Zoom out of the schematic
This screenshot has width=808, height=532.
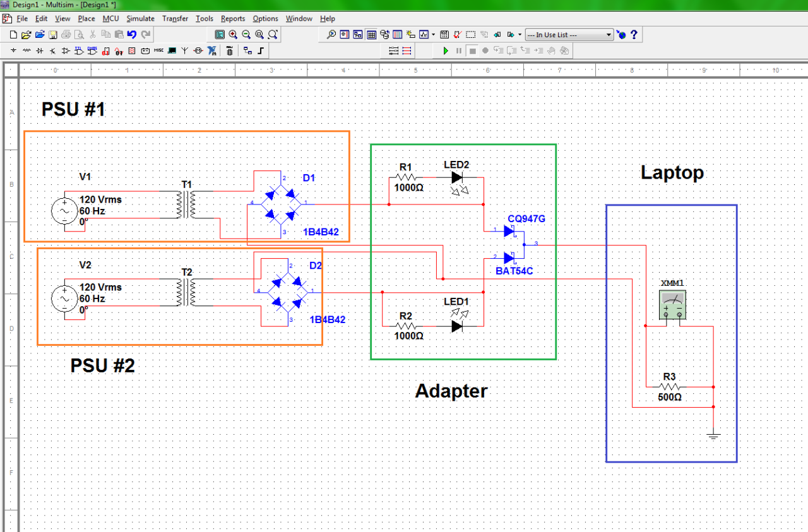click(x=246, y=35)
